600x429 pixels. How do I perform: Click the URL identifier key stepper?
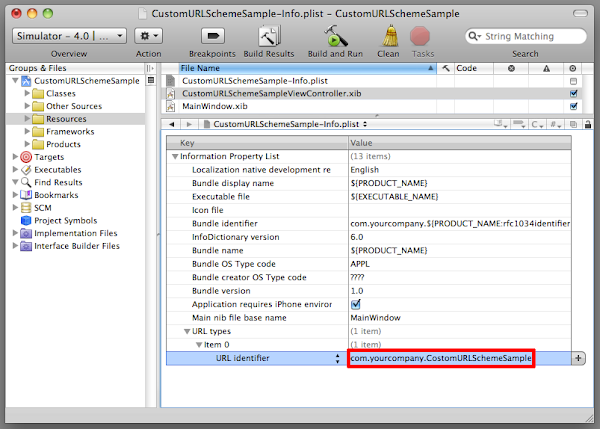[x=337, y=358]
